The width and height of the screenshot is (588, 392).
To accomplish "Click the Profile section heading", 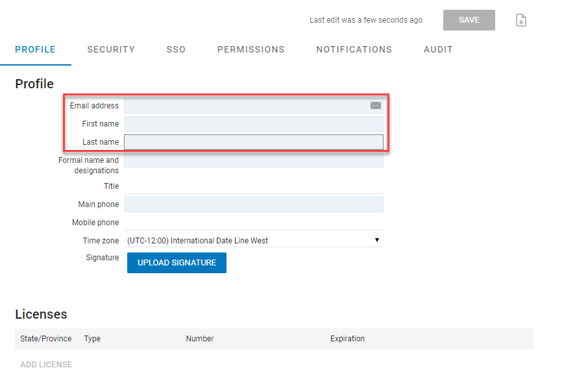I will 34,84.
